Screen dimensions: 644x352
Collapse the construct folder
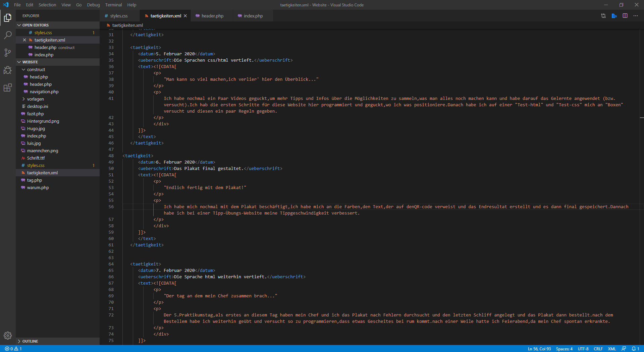36,69
